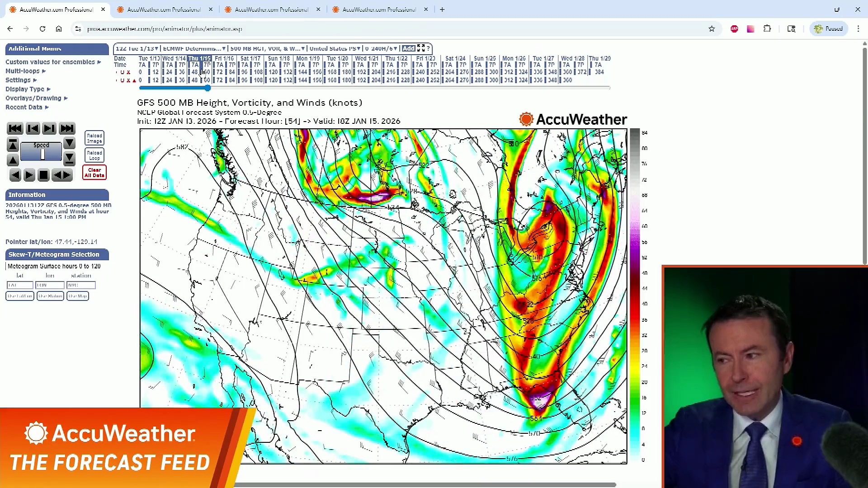Click the Reload Image button

coord(94,138)
